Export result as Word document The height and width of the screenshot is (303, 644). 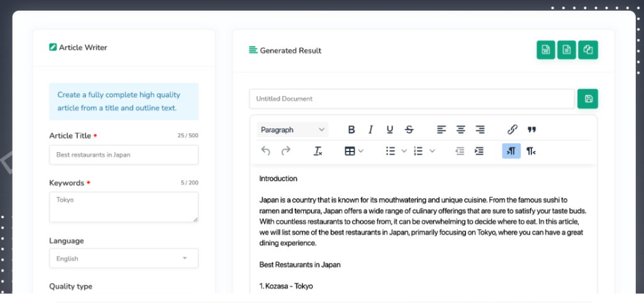pos(546,50)
